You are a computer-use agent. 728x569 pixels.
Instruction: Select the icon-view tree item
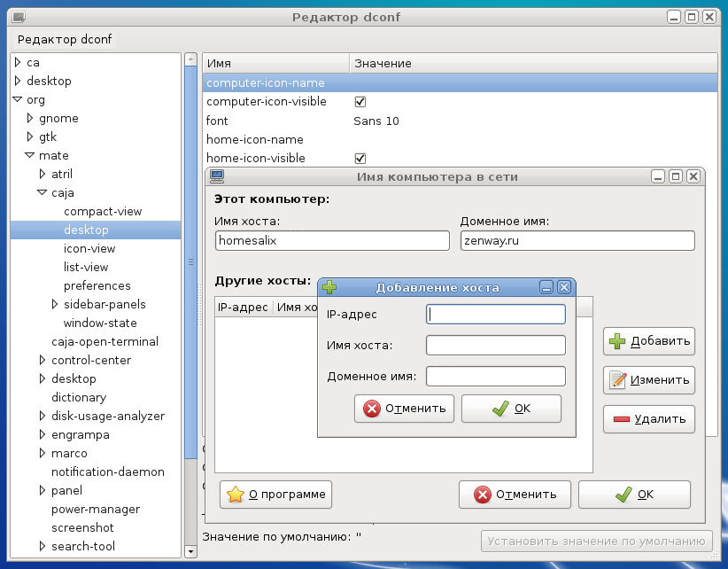[89, 248]
